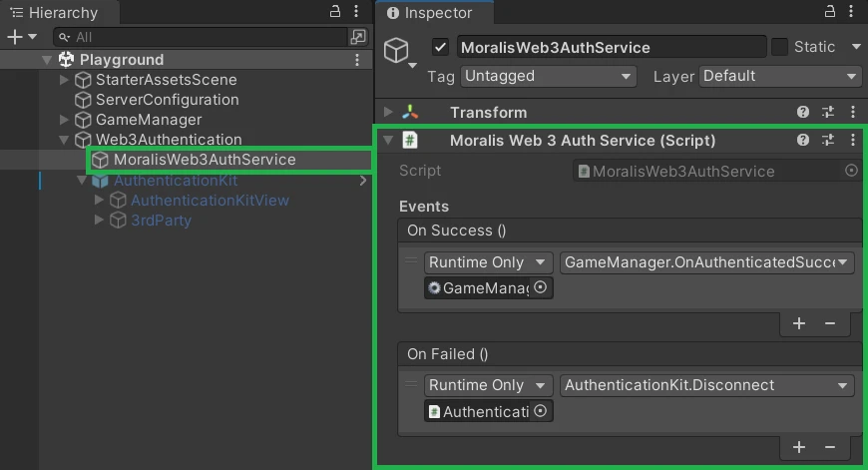Viewport: 868px width, 470px height.
Task: Enable the Static checkbox
Action: point(779,47)
